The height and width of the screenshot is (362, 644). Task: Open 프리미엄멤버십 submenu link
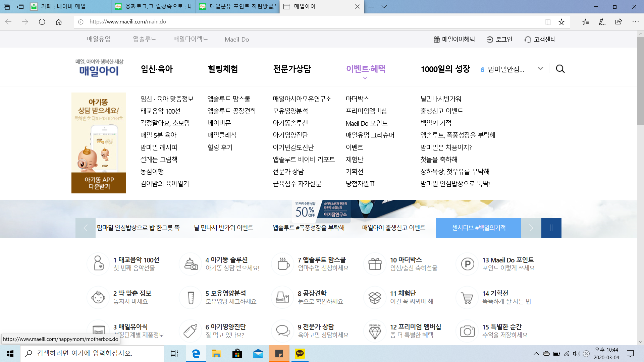pos(366,111)
